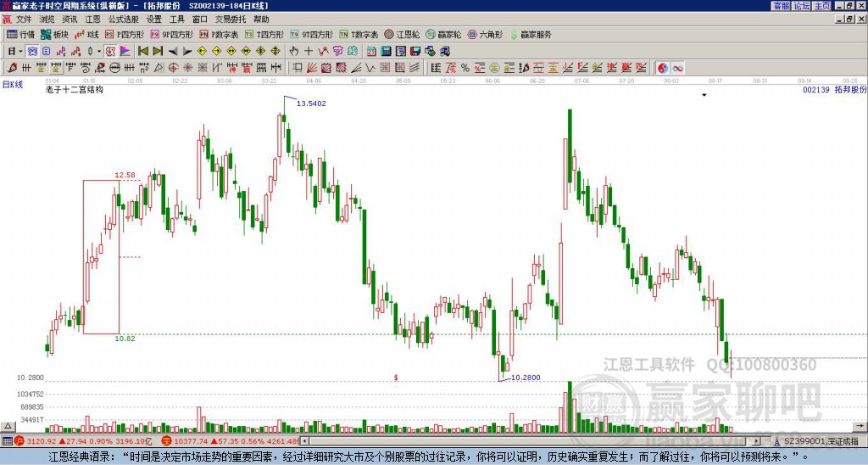This screenshot has height=465, width=868.
Task: Click the red wave-line chart icon
Action: 75,52
